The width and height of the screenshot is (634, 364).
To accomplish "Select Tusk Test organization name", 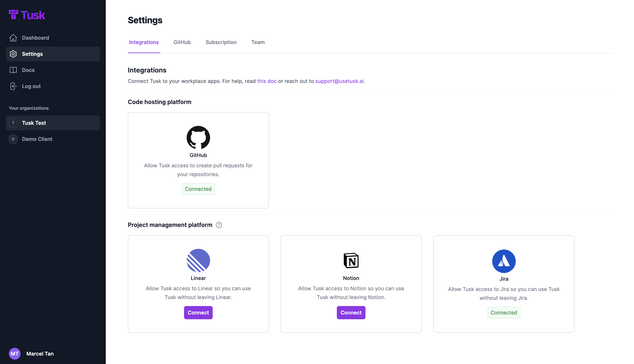I will click(34, 123).
